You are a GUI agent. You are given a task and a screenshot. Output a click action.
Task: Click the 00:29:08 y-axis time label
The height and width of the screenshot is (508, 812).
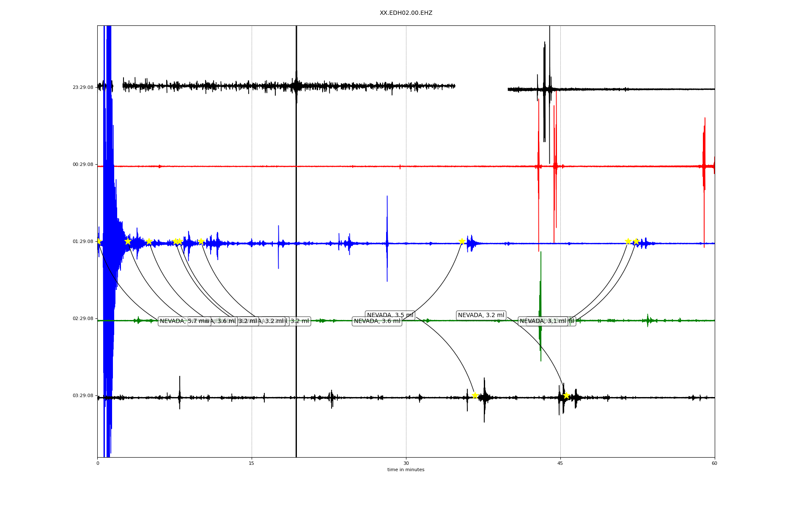pyautogui.click(x=83, y=165)
